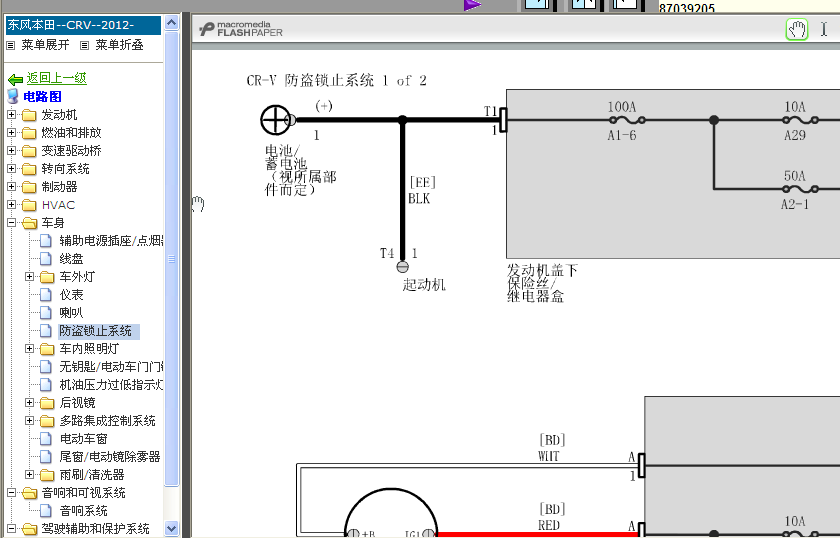840x538 pixels.
Task: Click the 雨刷/清洗器 folder icon
Action: click(x=47, y=475)
